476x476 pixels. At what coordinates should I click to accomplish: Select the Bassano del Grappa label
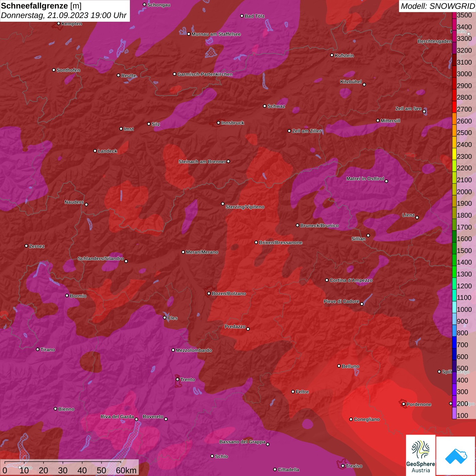[x=242, y=442]
